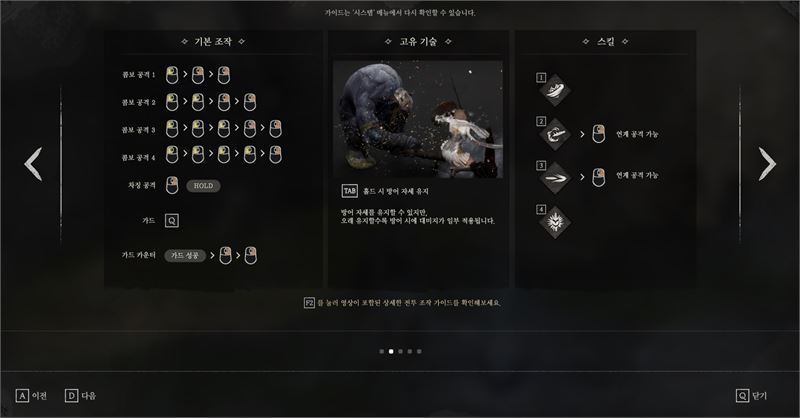
Task: Select the first page indicator dot
Action: [382, 351]
